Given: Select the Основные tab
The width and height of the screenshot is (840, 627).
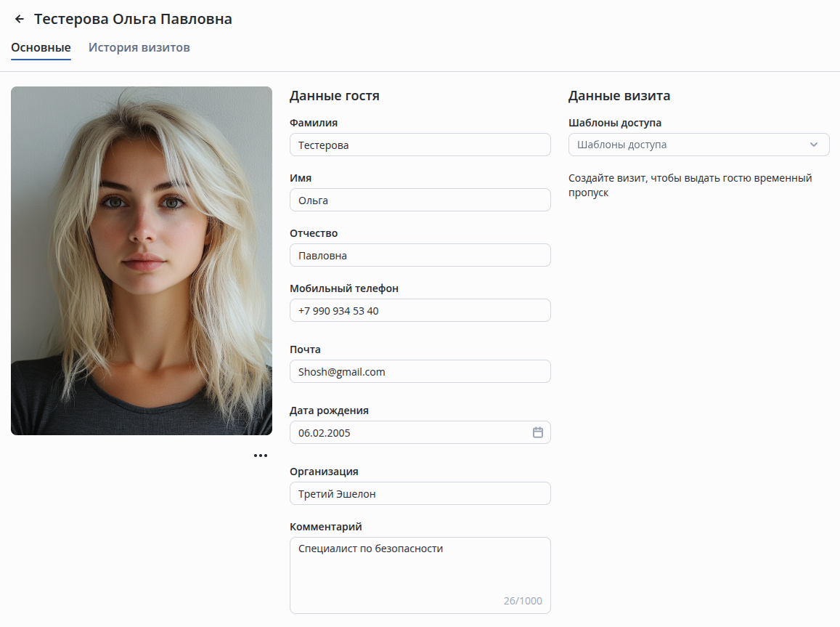Looking at the screenshot, I should click(41, 48).
